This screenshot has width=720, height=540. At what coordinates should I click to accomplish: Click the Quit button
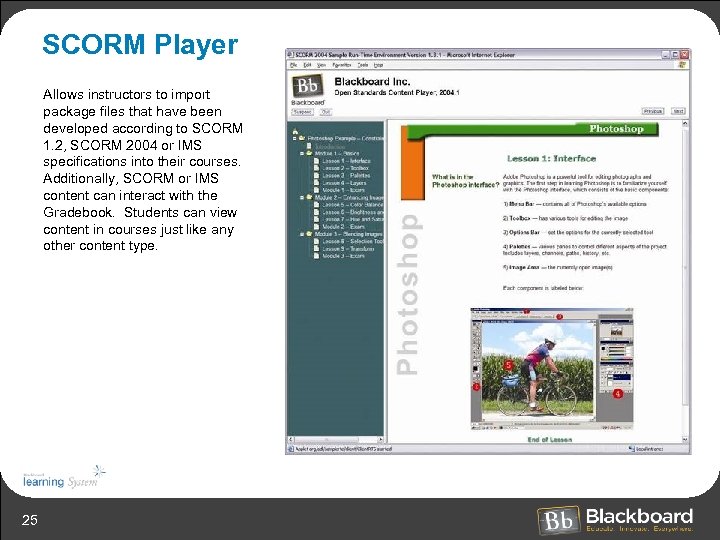[326, 112]
